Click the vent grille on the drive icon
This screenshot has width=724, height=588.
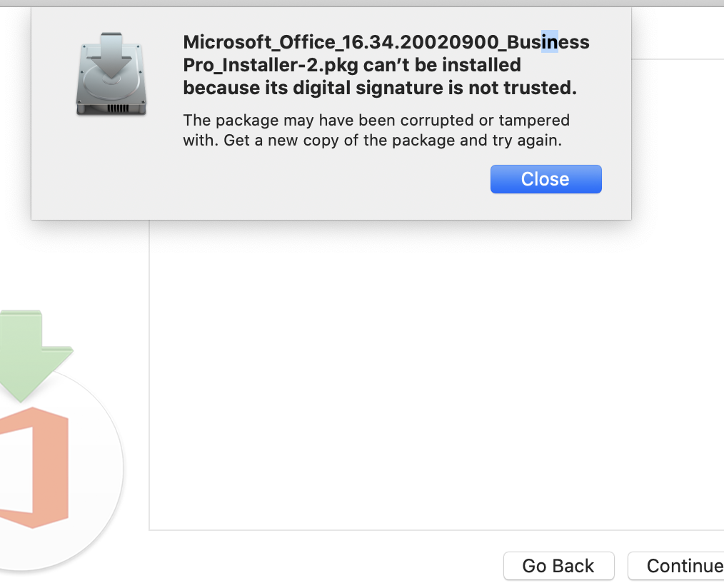[118, 108]
